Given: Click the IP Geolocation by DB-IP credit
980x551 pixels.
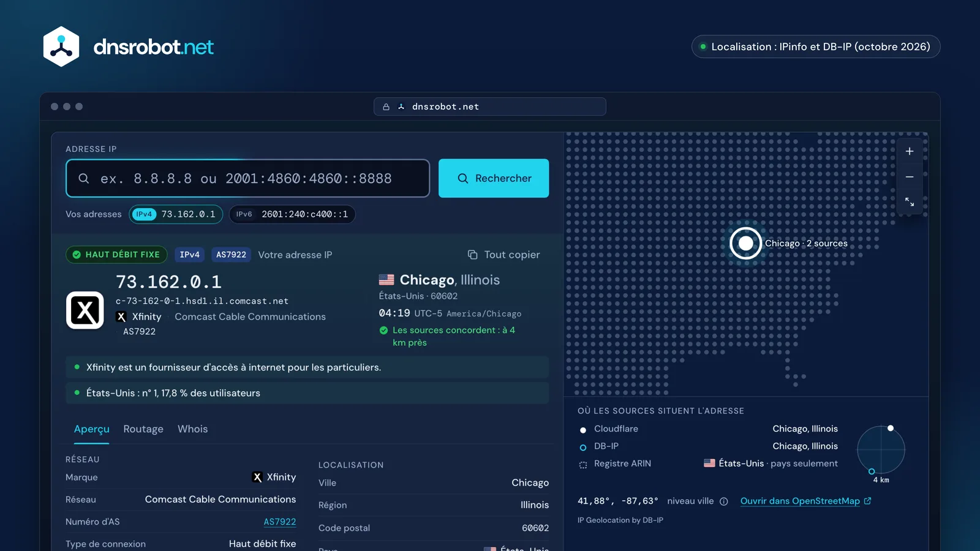Looking at the screenshot, I should point(620,520).
